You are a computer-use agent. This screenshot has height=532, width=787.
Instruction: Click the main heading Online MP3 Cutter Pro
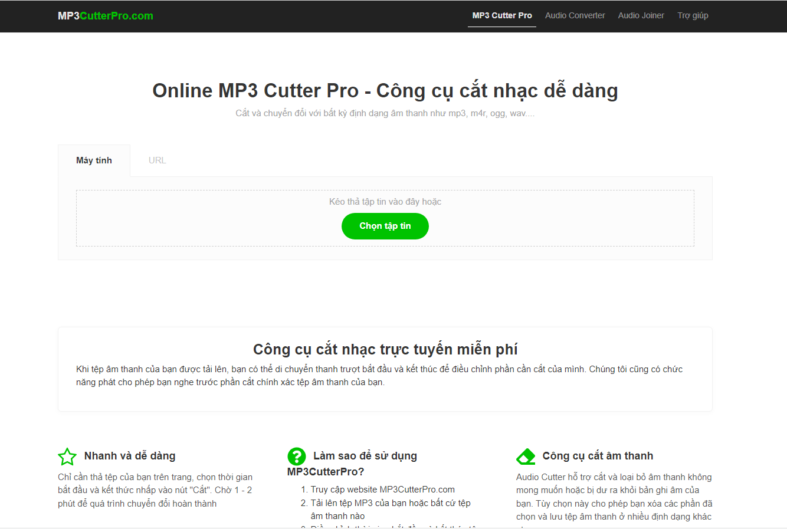[385, 90]
